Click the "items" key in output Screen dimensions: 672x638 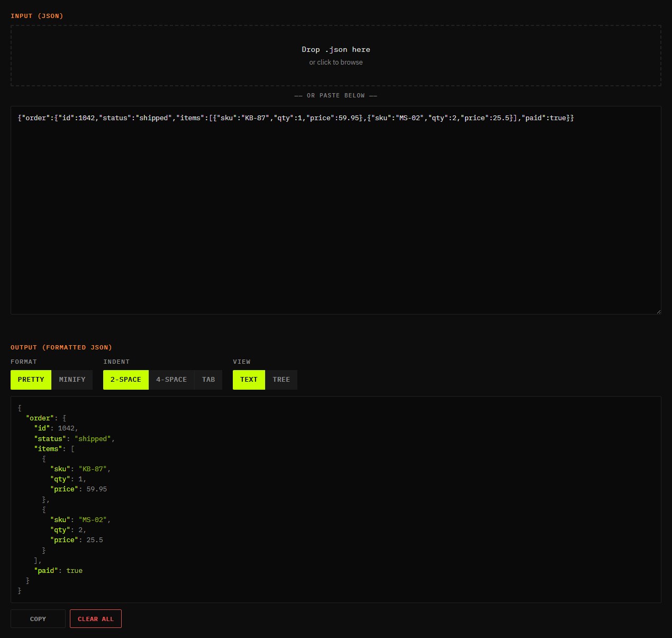[x=48, y=449]
